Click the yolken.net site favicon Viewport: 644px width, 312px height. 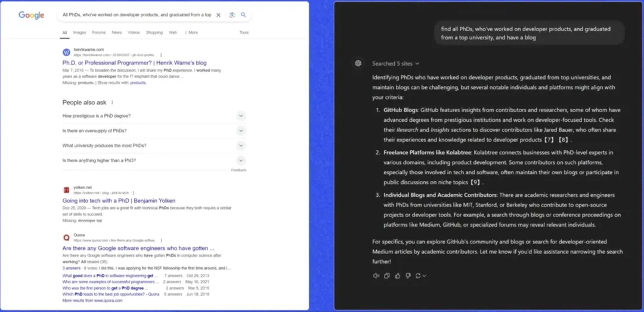coord(67,190)
